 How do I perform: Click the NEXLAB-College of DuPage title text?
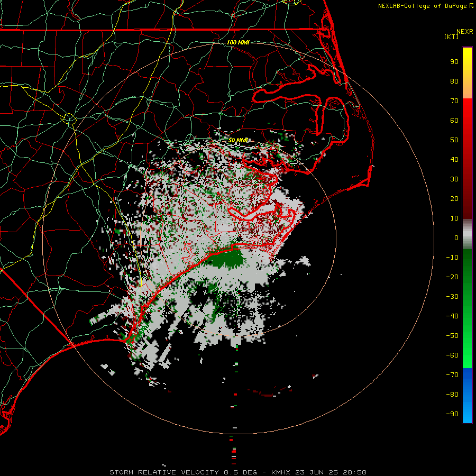[x=422, y=6]
